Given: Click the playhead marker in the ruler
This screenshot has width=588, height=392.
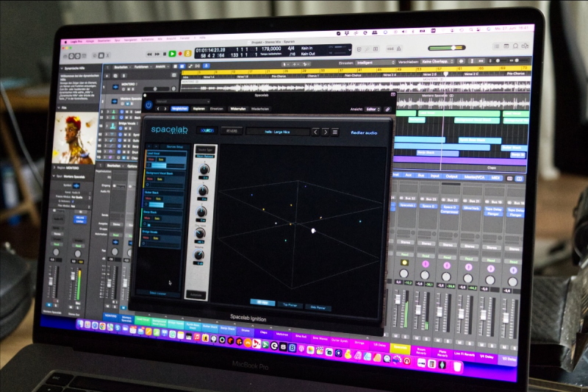Looking at the screenshot, I should point(445,74).
